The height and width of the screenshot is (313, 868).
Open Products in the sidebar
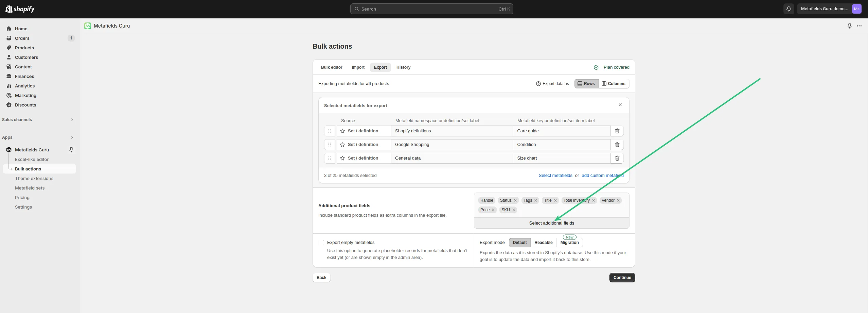pos(24,48)
